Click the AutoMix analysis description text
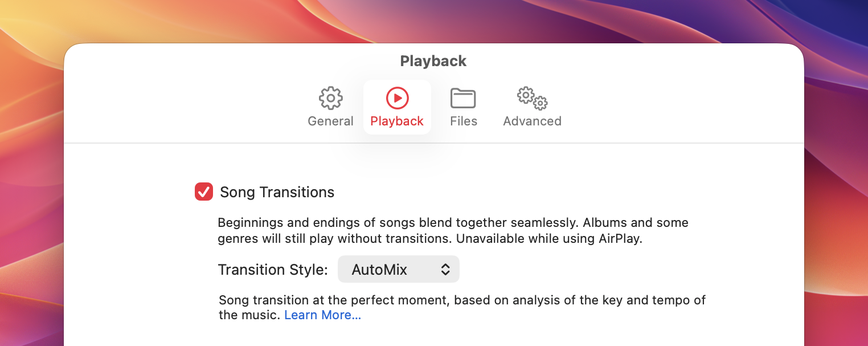 click(x=462, y=300)
